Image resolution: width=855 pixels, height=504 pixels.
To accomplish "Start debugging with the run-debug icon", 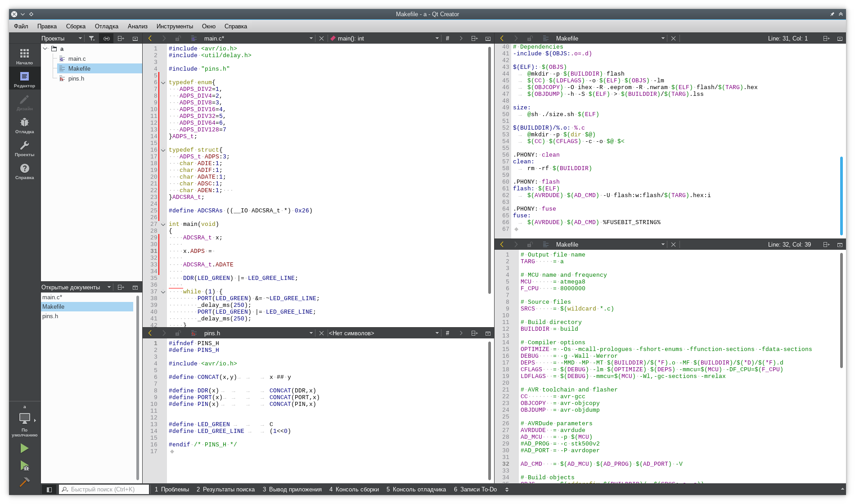I will (x=24, y=466).
